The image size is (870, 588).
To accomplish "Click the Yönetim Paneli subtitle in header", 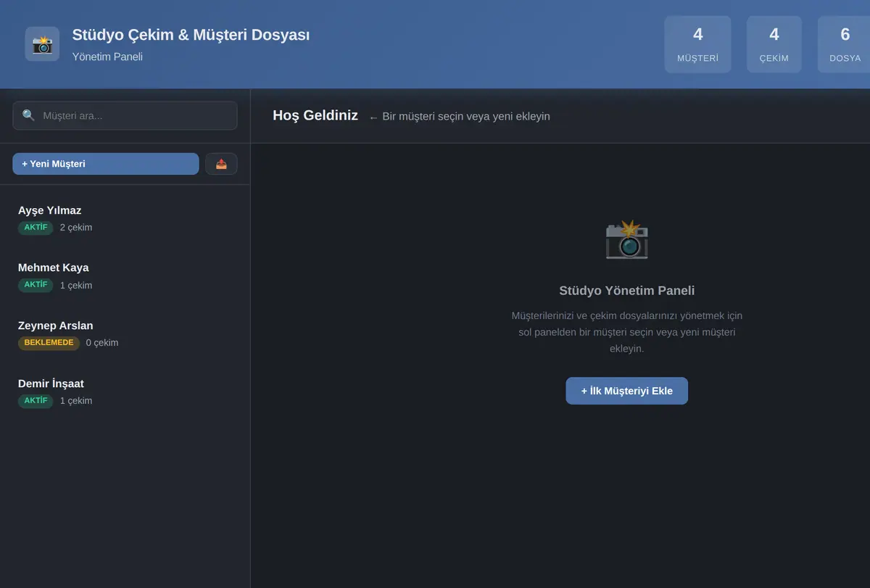I will click(x=107, y=57).
